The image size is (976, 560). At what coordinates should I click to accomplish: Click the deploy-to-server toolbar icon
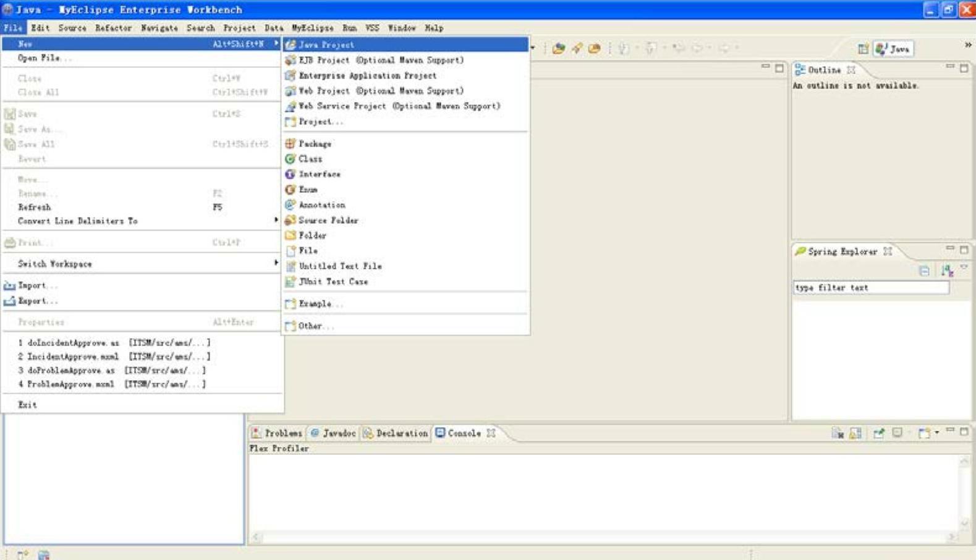pyautogui.click(x=559, y=48)
